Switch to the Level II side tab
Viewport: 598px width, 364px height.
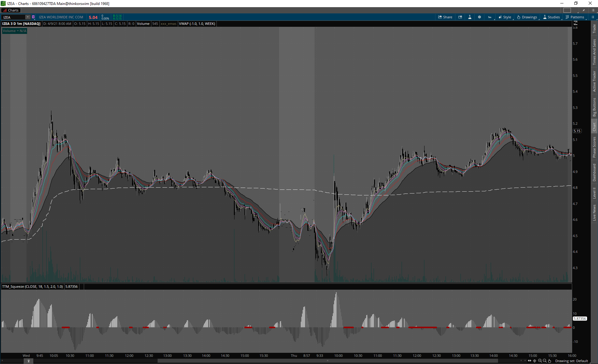594,193
